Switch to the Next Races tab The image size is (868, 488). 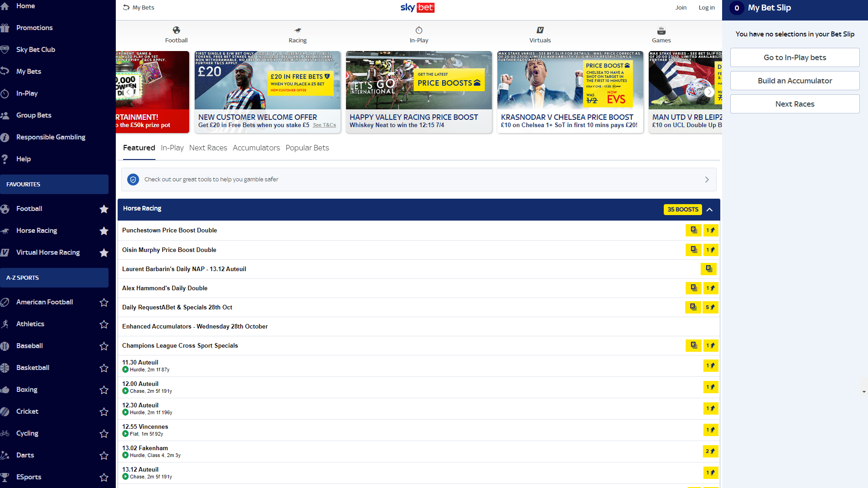[208, 148]
